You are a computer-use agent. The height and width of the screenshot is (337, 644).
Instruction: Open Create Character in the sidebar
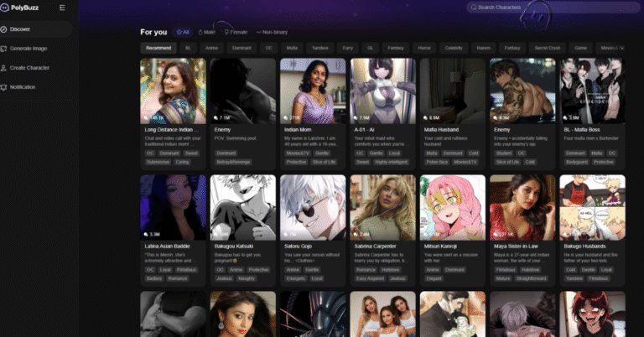[36, 68]
